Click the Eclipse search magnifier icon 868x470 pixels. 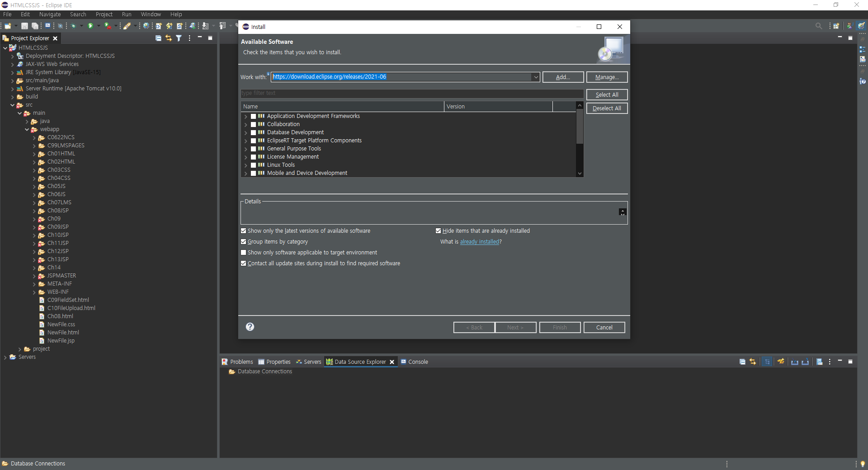click(819, 26)
